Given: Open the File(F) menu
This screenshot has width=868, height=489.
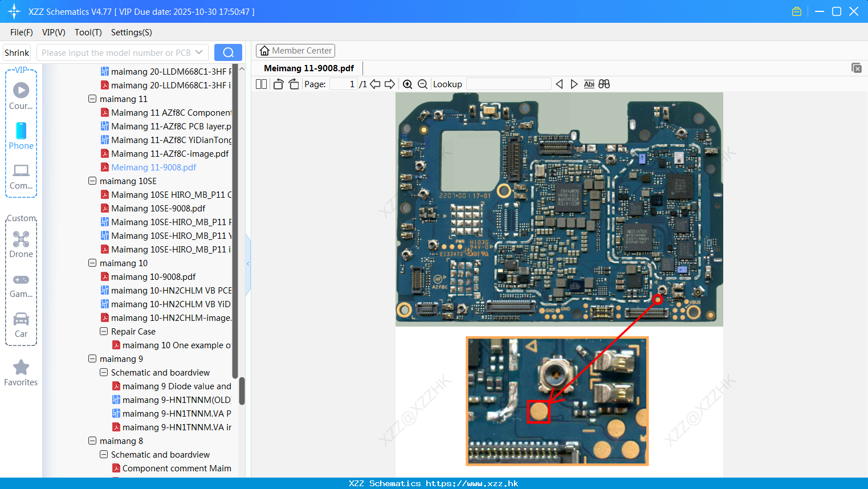Looking at the screenshot, I should [x=22, y=32].
